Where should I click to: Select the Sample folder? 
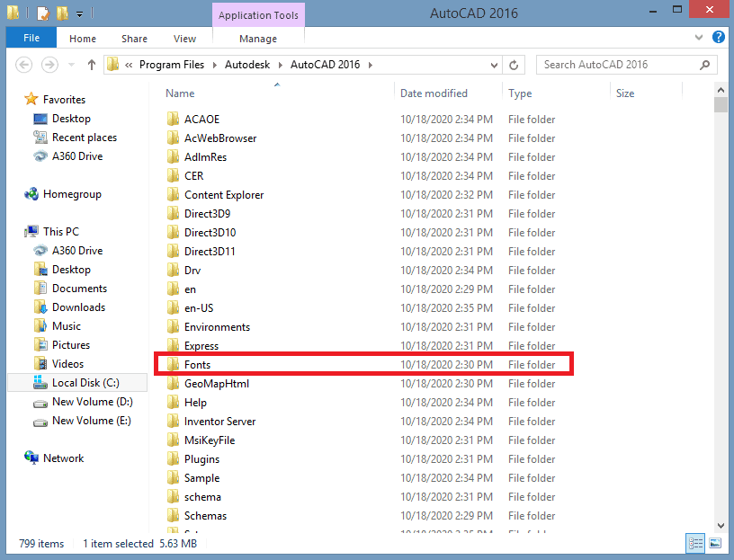tap(201, 478)
